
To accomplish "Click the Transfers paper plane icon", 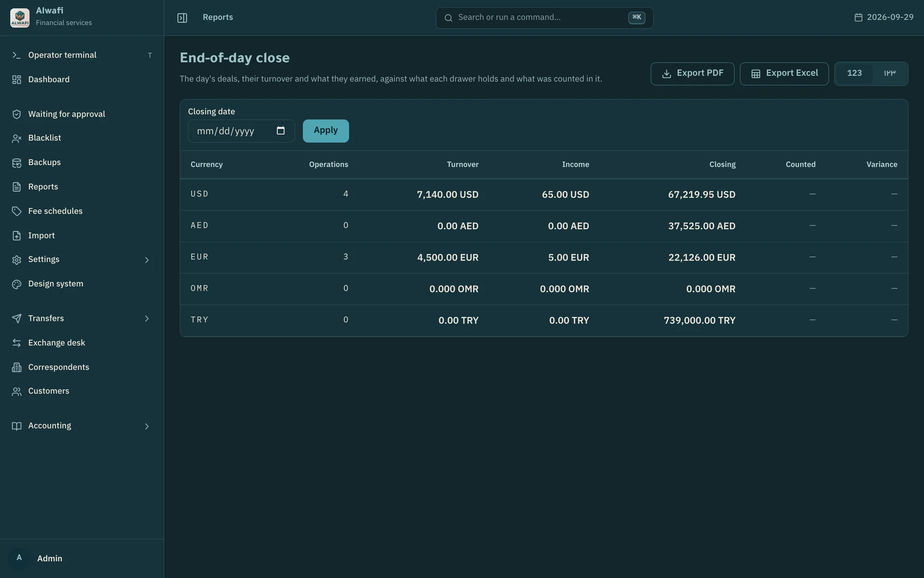I will pos(16,318).
